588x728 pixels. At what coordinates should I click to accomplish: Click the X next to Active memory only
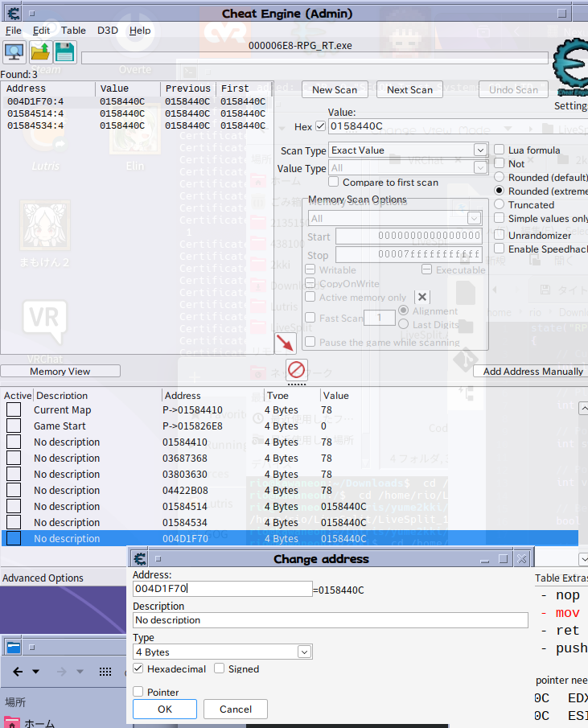tap(421, 297)
